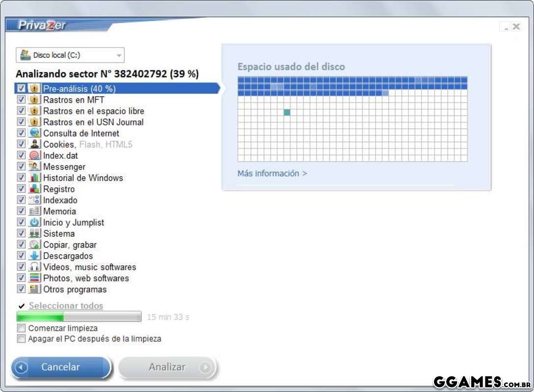This screenshot has height=392, width=534.
Task: Enable Apagar el PC después de la limpieza
Action: pos(21,339)
